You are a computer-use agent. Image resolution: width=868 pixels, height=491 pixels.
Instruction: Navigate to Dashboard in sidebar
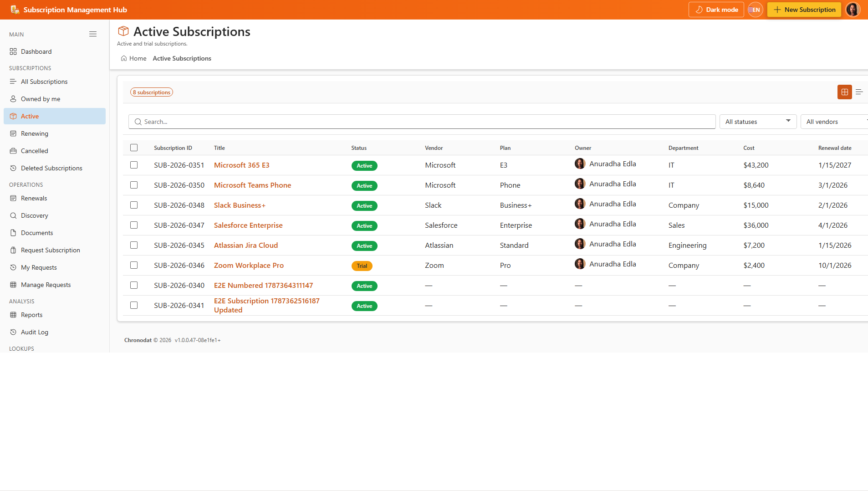coord(55,51)
